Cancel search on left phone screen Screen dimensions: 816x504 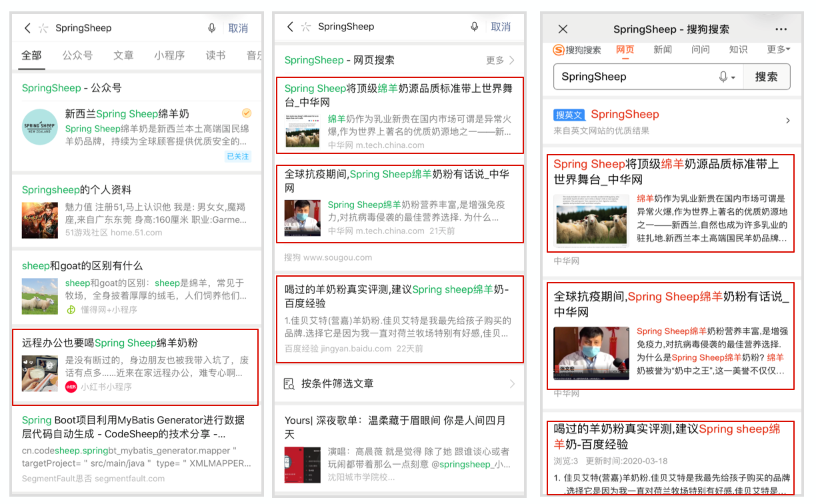pyautogui.click(x=238, y=28)
